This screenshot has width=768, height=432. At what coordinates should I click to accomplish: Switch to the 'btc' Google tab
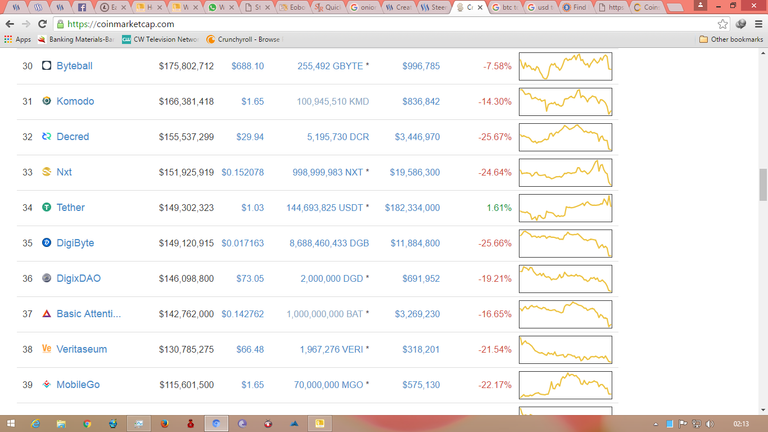505,7
